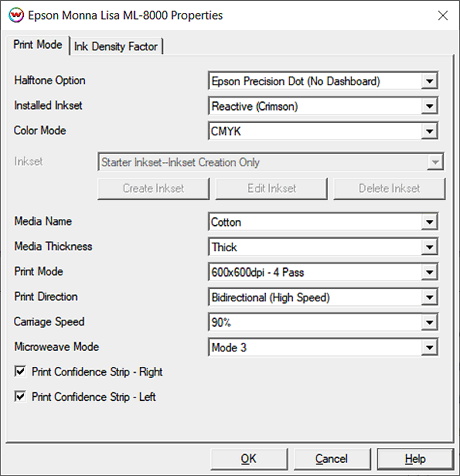Click the greyed Delete Inkset button

tap(389, 189)
